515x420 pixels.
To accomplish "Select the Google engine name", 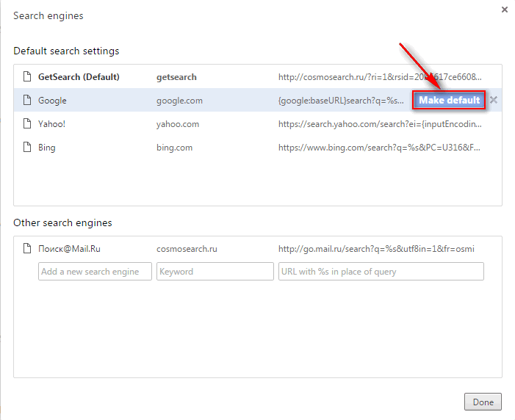I will tap(52, 101).
